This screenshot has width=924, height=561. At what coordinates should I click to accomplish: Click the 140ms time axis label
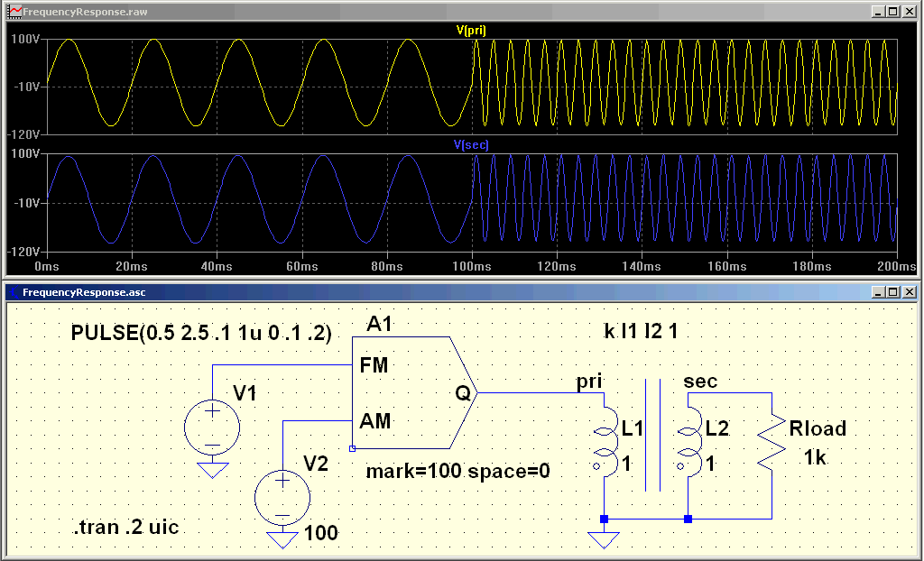point(642,268)
